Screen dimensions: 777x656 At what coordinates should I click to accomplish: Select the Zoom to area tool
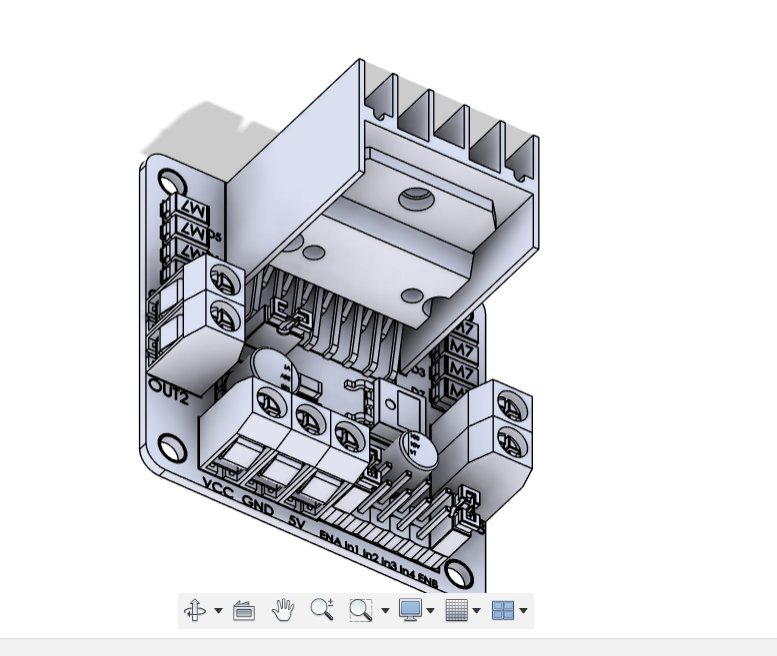361,610
